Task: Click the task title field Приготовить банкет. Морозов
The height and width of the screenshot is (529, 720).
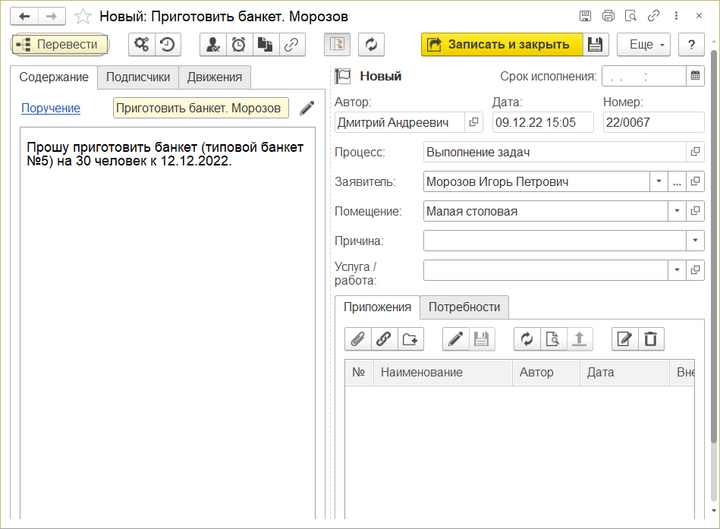Action: tap(201, 108)
